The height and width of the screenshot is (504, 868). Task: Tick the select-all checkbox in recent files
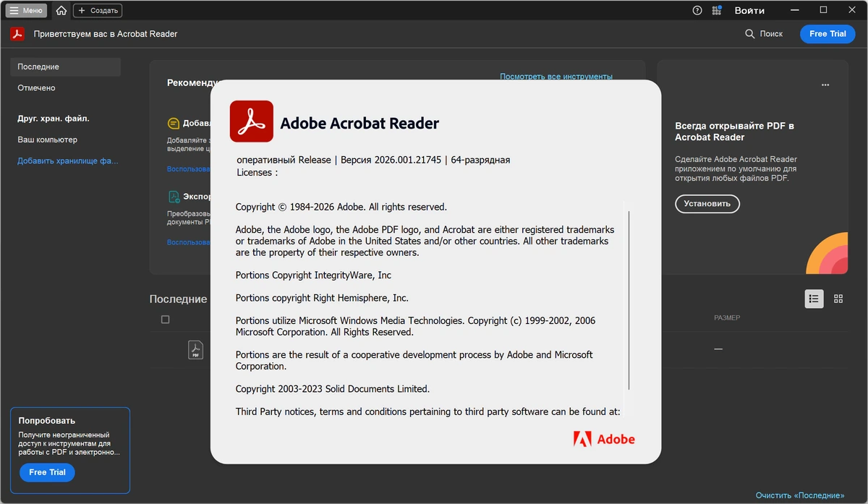tap(166, 319)
